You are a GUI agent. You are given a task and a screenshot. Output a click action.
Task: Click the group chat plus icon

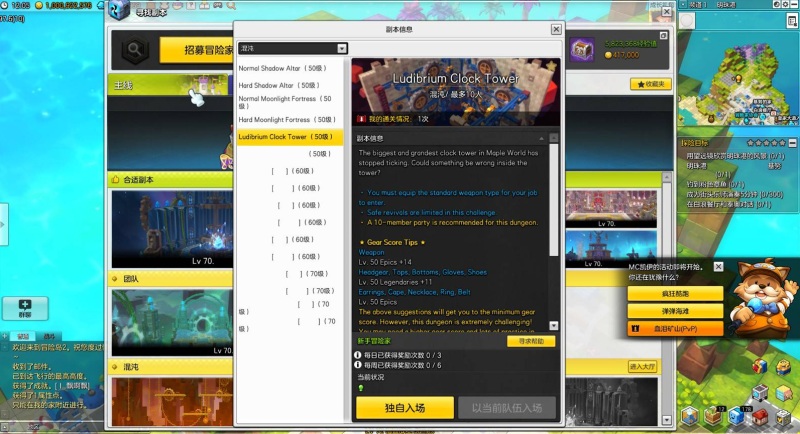[x=25, y=308]
